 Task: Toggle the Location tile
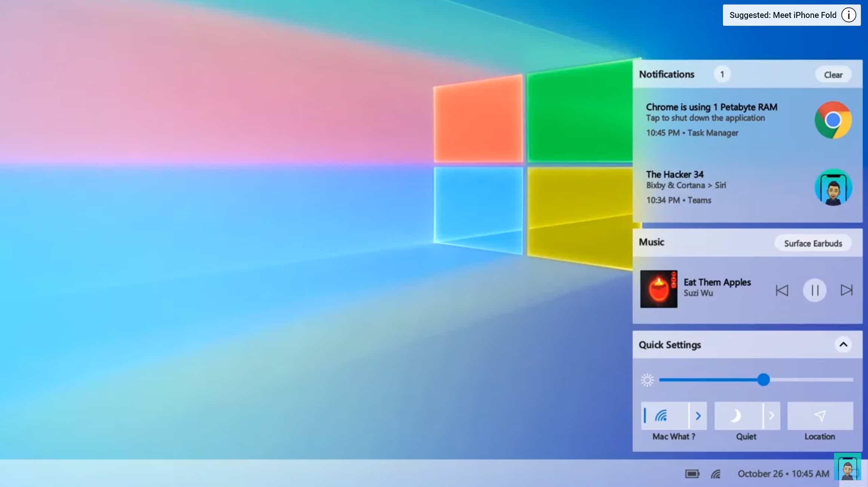pyautogui.click(x=820, y=416)
